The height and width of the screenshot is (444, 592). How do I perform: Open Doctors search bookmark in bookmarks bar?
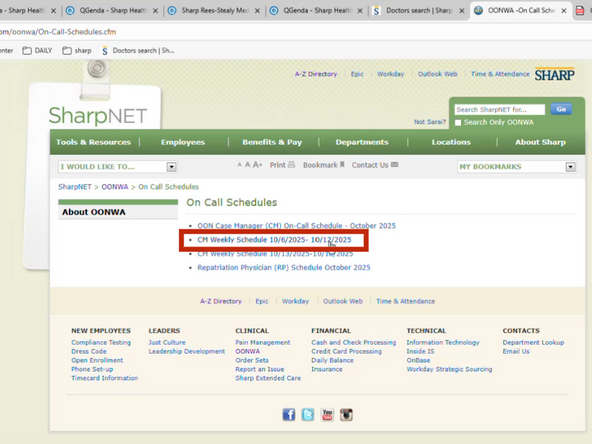pos(138,51)
